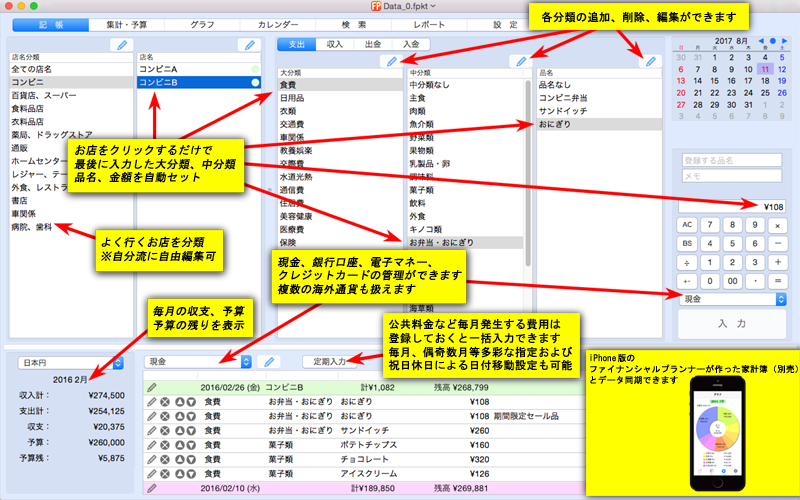Select コンビニA in the 店名 list

point(199,69)
